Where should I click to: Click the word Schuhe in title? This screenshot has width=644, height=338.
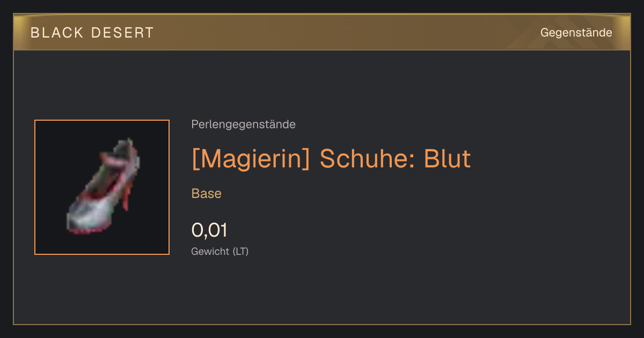pos(367,159)
